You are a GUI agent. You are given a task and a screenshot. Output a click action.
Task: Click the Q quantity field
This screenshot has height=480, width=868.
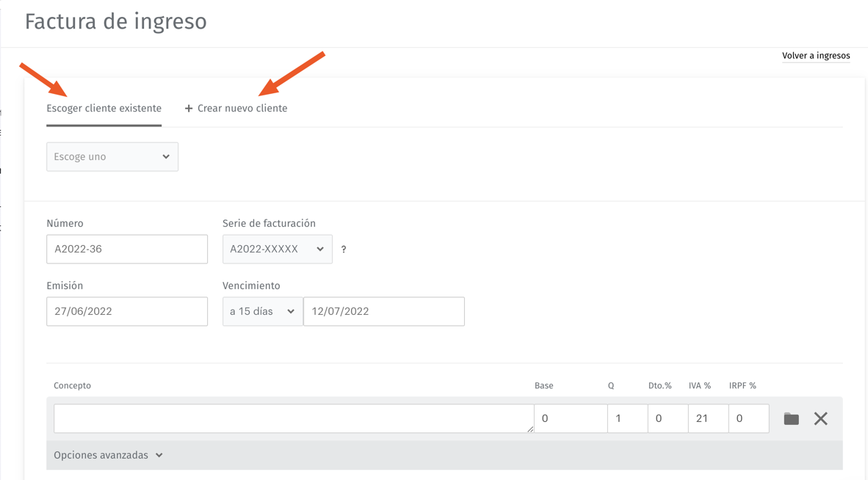[x=627, y=418]
